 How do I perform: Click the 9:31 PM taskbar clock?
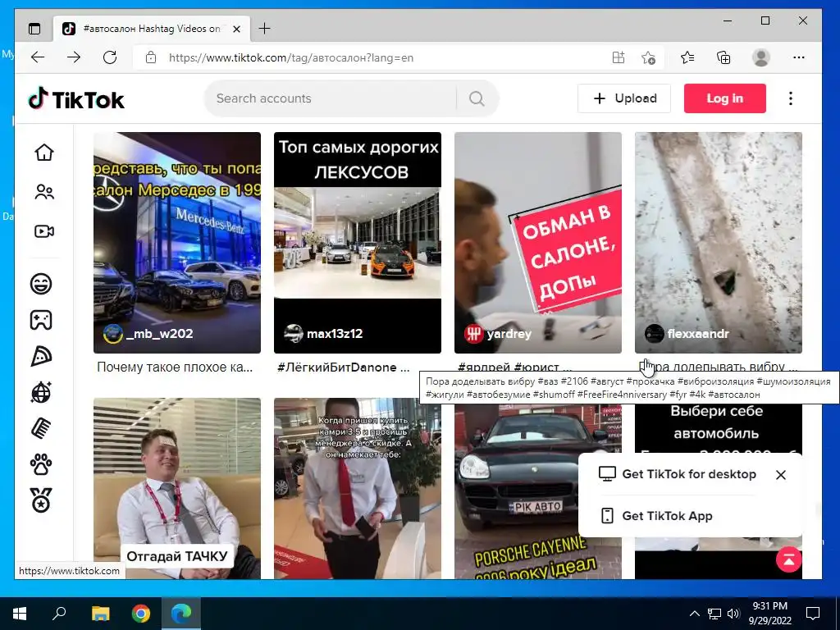pos(769,614)
